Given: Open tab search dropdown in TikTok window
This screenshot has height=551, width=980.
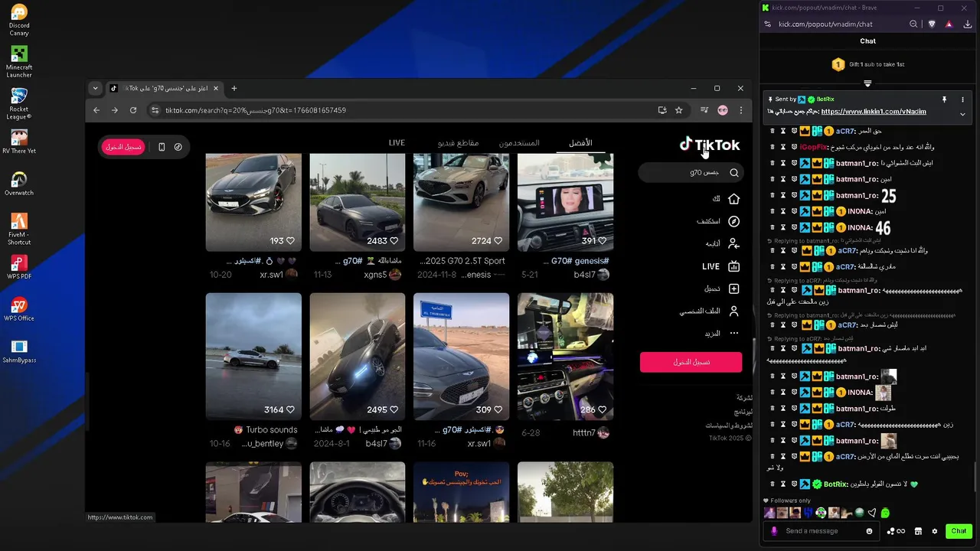Looking at the screenshot, I should point(95,88).
